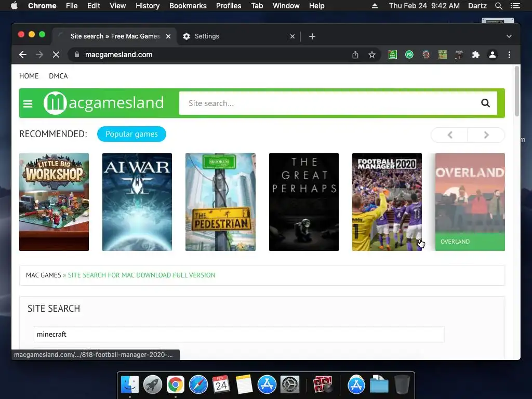
Task: Click the DMCA link
Action: (x=58, y=76)
